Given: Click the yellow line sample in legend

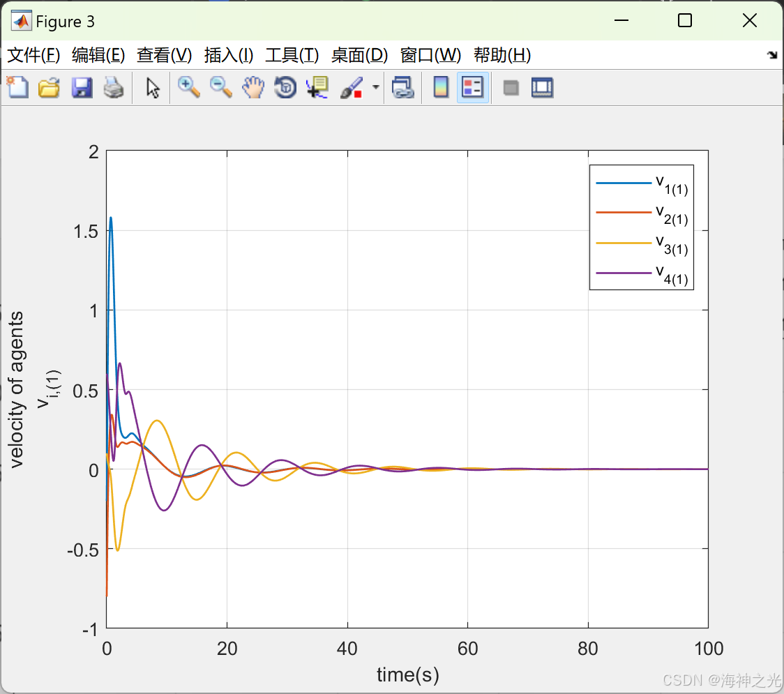Looking at the screenshot, I should 624,243.
